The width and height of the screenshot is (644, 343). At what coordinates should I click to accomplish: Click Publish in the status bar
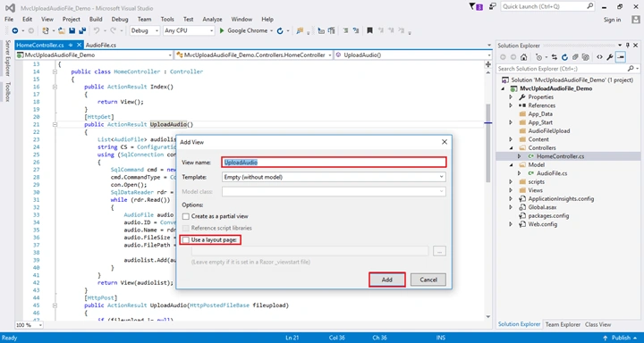point(621,338)
